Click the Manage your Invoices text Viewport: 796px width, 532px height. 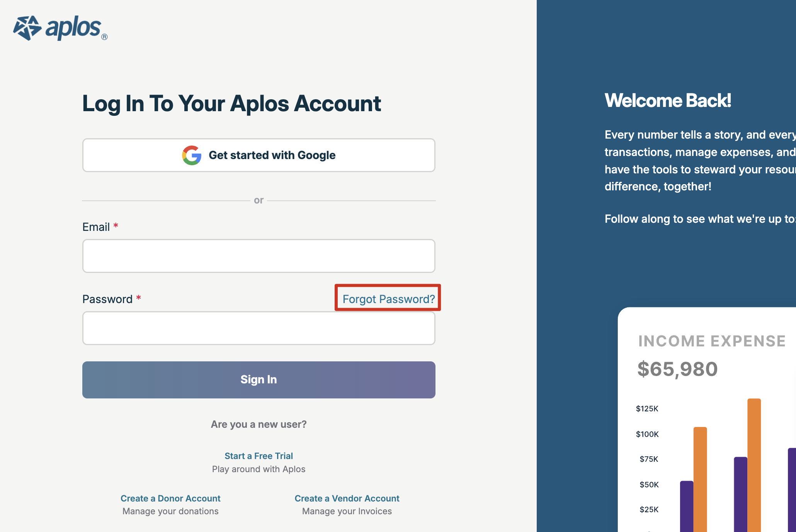tap(347, 511)
